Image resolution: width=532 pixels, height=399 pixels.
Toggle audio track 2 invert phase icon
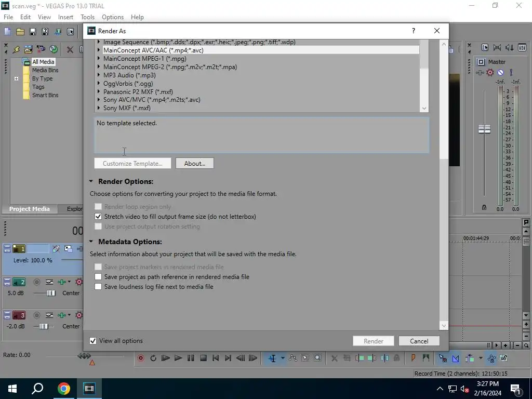click(49, 282)
